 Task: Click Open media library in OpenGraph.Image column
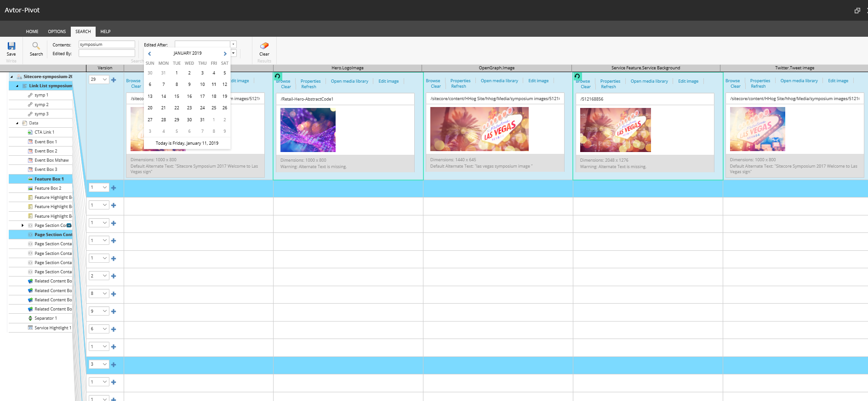(499, 81)
